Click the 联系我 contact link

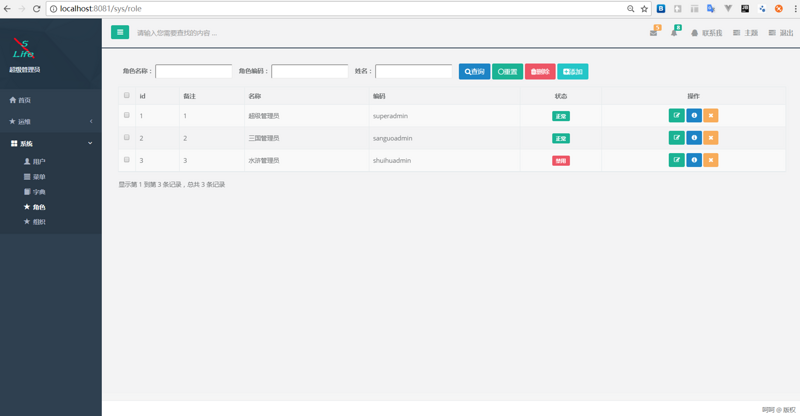(x=707, y=33)
